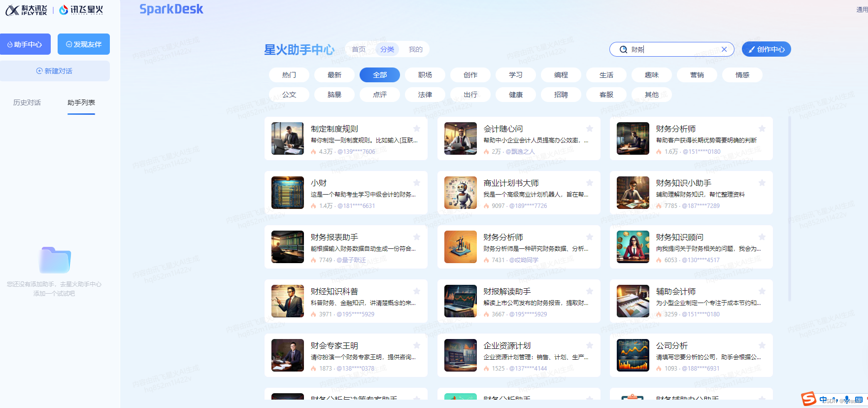
Task: Star the 财报解读助手 card
Action: 590,291
